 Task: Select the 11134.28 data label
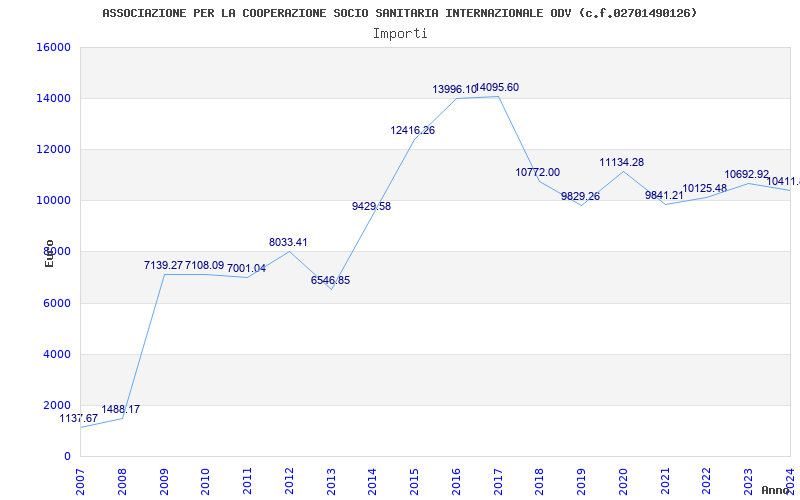[x=621, y=163]
